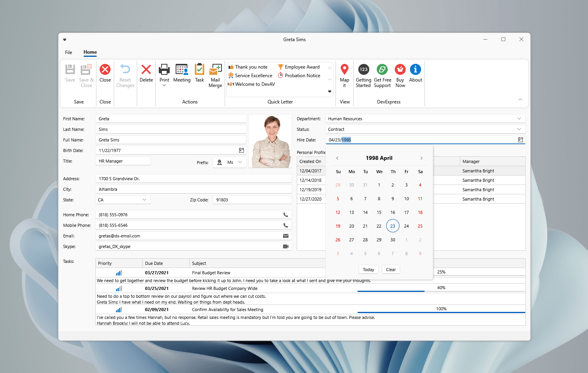Click the Home Phone call icon
Screen dimensions: 588x373
click(x=286, y=215)
